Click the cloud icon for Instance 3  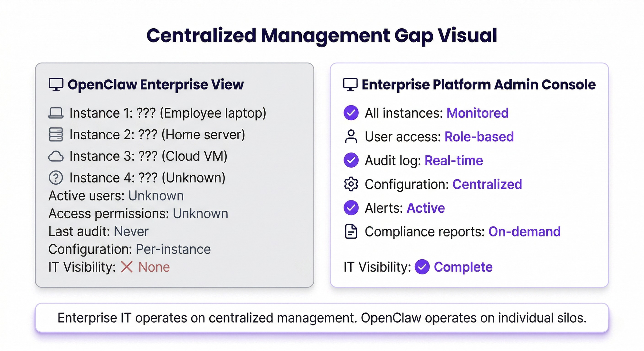click(x=56, y=156)
